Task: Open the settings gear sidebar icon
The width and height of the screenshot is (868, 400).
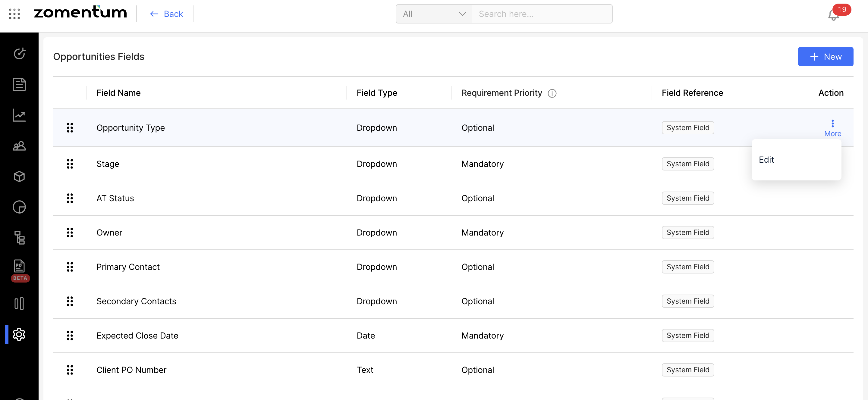Action: (19, 334)
